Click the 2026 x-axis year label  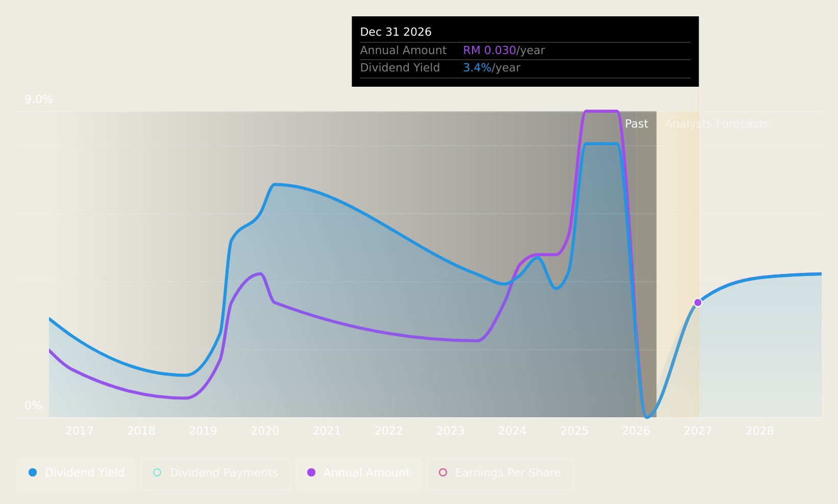tap(636, 431)
